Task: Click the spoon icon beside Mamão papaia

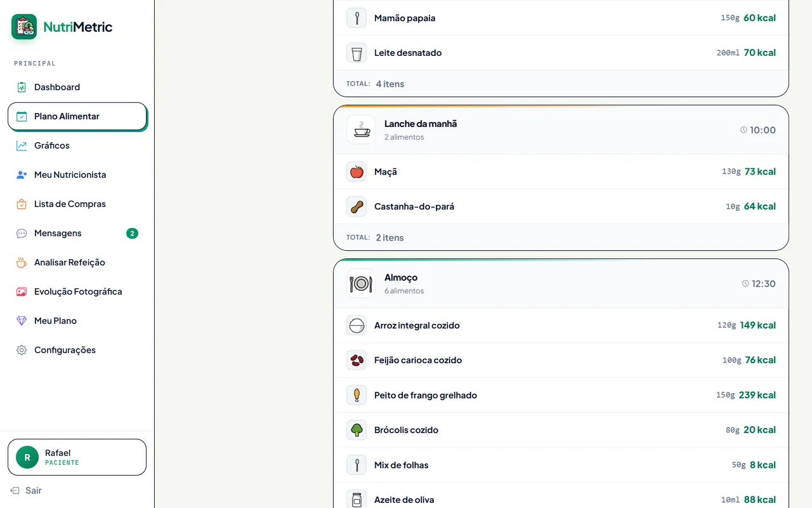Action: pyautogui.click(x=357, y=18)
